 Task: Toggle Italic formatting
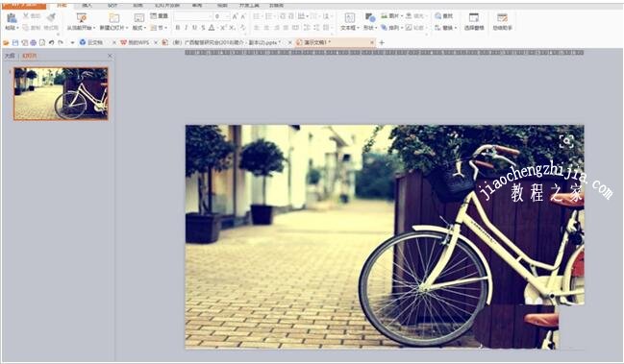click(186, 28)
